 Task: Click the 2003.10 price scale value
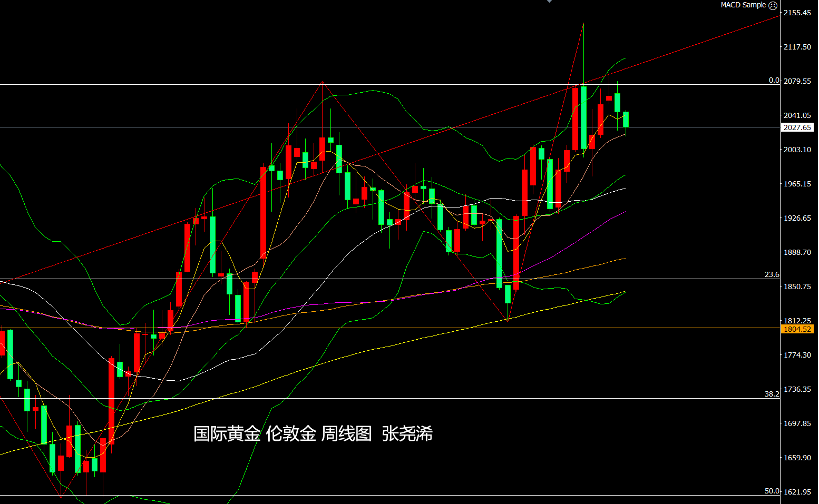coord(797,150)
